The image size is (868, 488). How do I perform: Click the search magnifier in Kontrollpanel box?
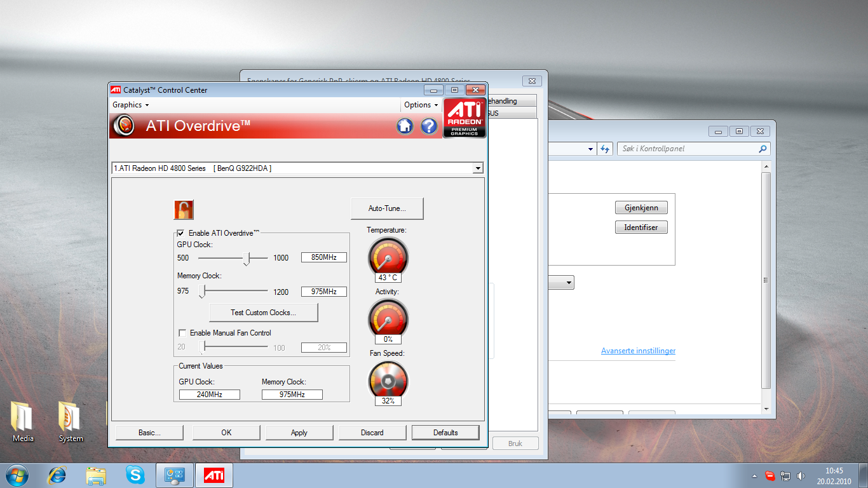point(763,149)
